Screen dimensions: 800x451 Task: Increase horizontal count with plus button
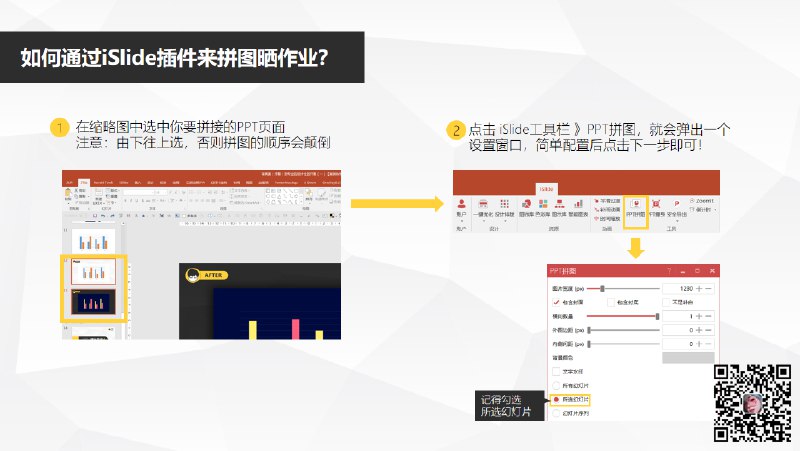point(699,316)
